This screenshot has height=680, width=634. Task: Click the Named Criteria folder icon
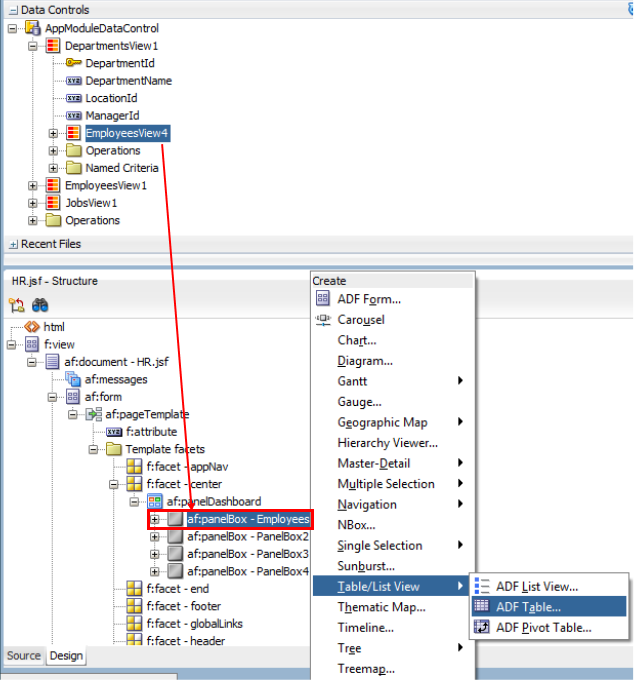coord(74,168)
